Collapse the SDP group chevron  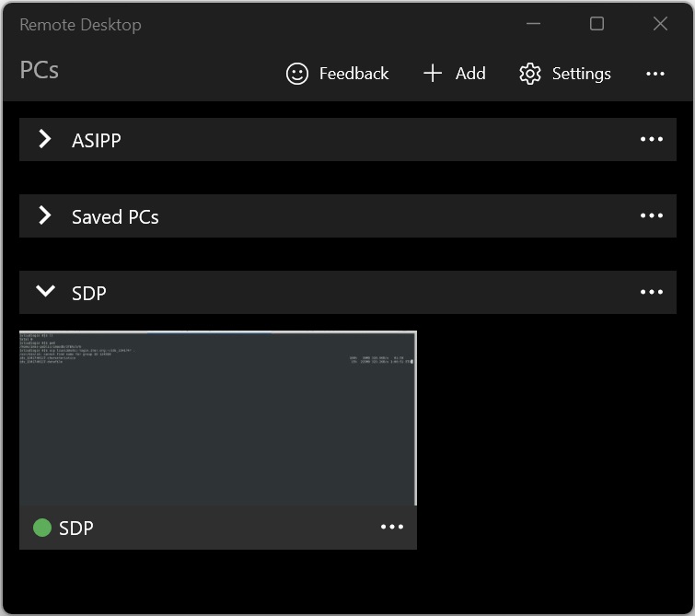click(x=45, y=291)
